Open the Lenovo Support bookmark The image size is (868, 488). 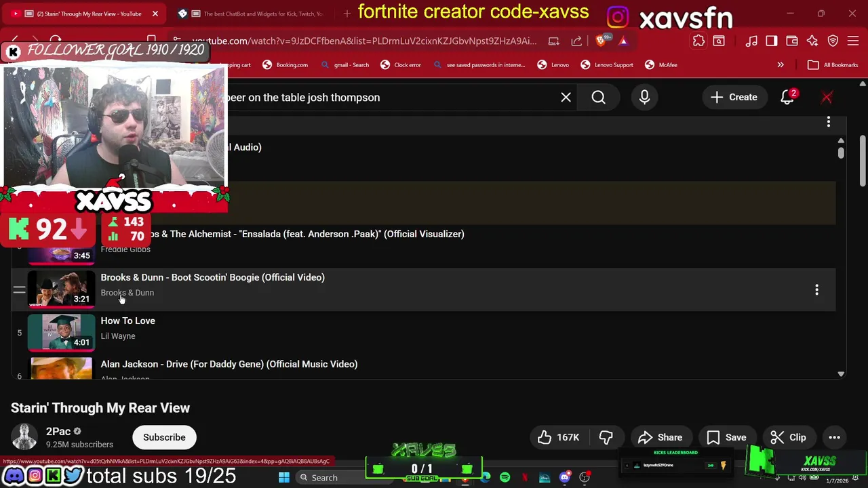pos(607,65)
